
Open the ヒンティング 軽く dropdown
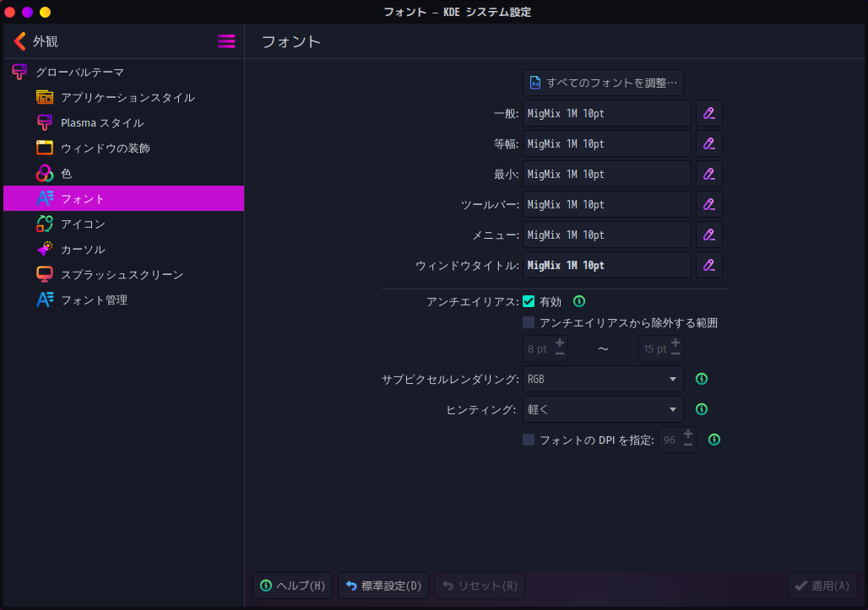point(603,410)
